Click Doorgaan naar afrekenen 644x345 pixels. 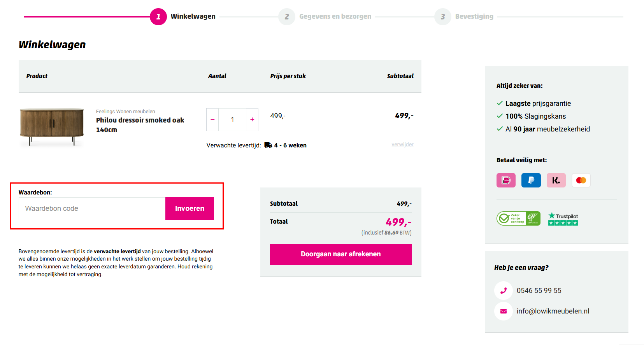340,254
